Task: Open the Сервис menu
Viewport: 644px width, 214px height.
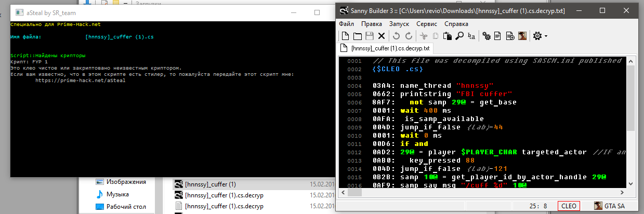Action: point(426,24)
